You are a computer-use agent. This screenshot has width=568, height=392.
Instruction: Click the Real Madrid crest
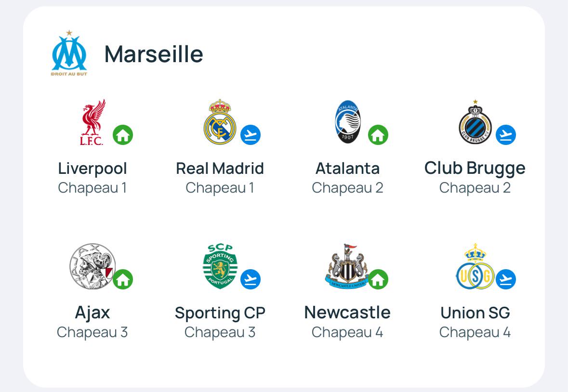pyautogui.click(x=220, y=122)
